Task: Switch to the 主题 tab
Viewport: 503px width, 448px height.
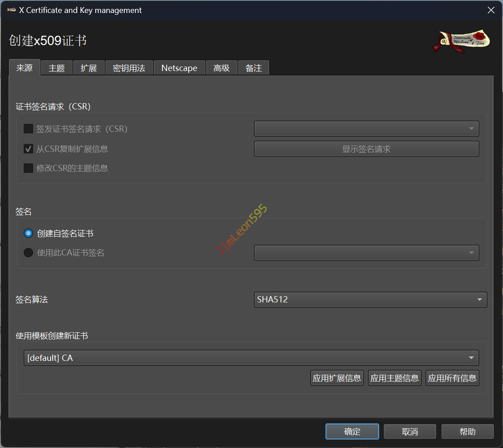Action: [x=57, y=68]
